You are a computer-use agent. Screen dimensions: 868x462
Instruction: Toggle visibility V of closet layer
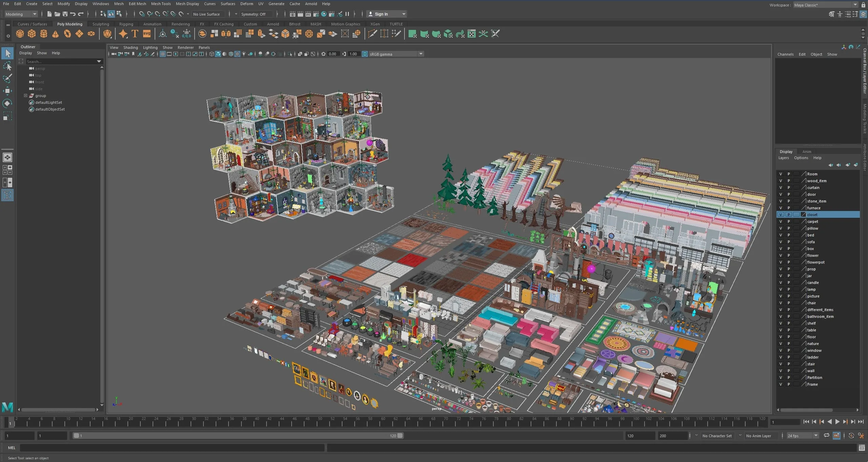pyautogui.click(x=781, y=215)
